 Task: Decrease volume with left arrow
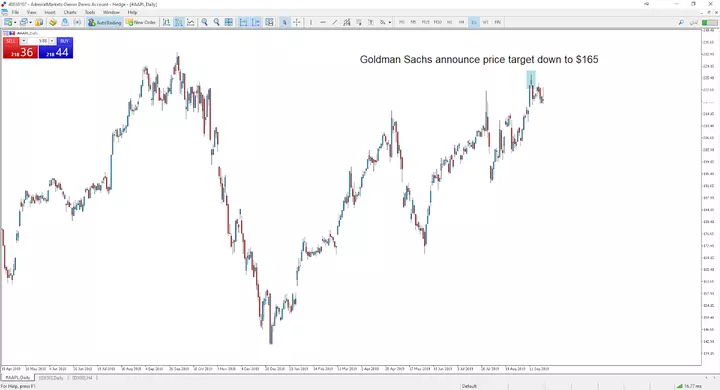click(x=23, y=41)
